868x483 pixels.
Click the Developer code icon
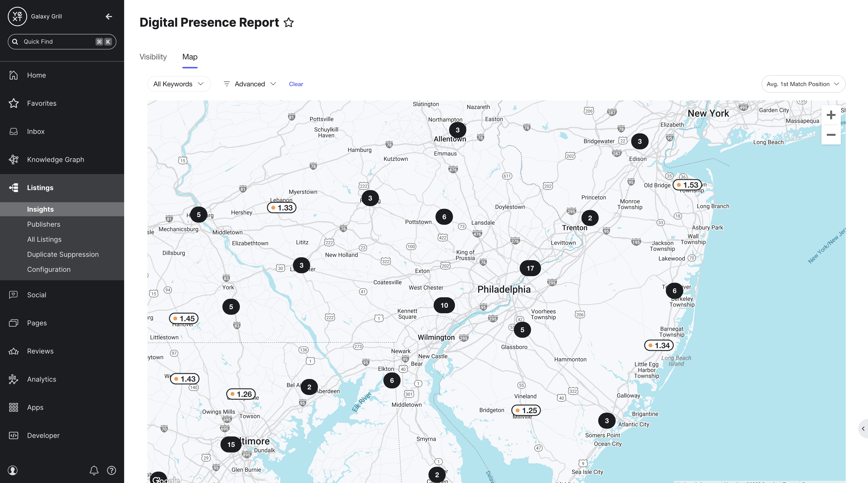click(x=14, y=435)
